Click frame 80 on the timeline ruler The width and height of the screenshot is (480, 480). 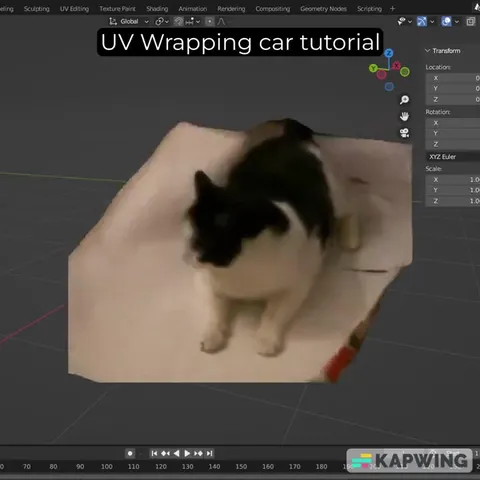pos(53,466)
